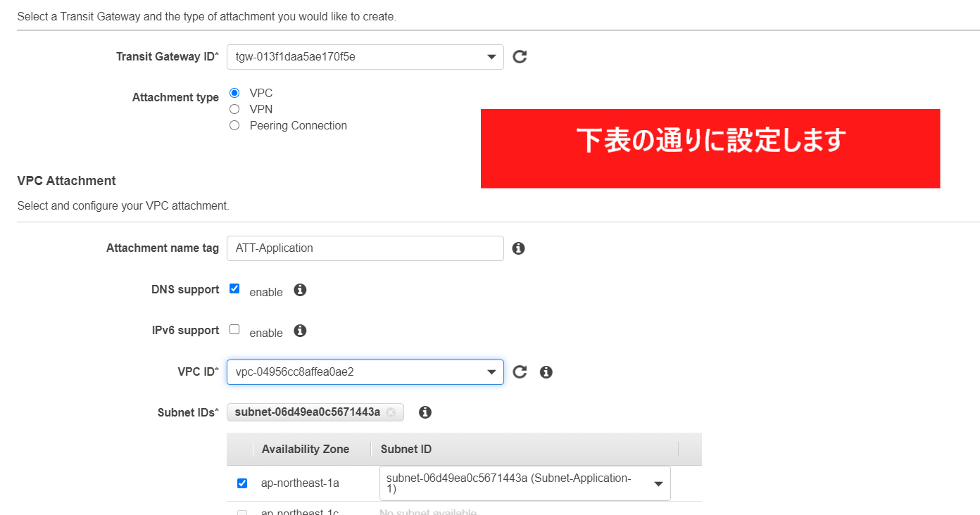Click info icon beside DNS support
Screen dimensions: 980x515
[x=300, y=290]
